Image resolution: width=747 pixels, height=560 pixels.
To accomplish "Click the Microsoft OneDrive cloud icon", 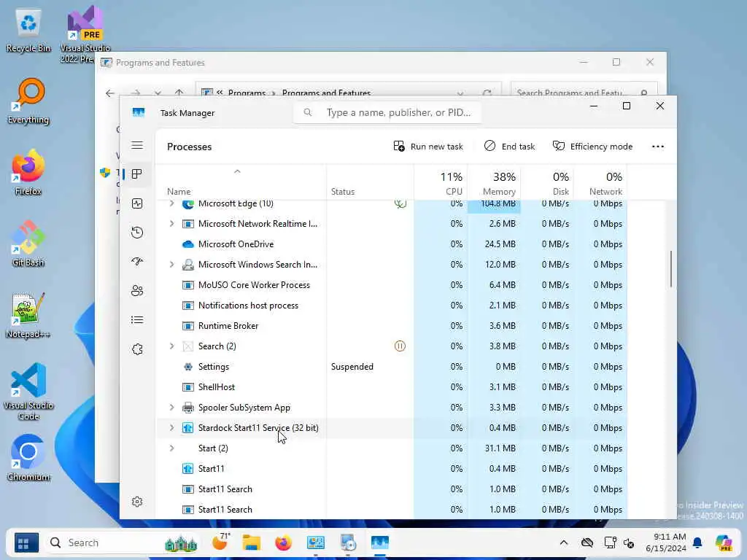I will (188, 244).
